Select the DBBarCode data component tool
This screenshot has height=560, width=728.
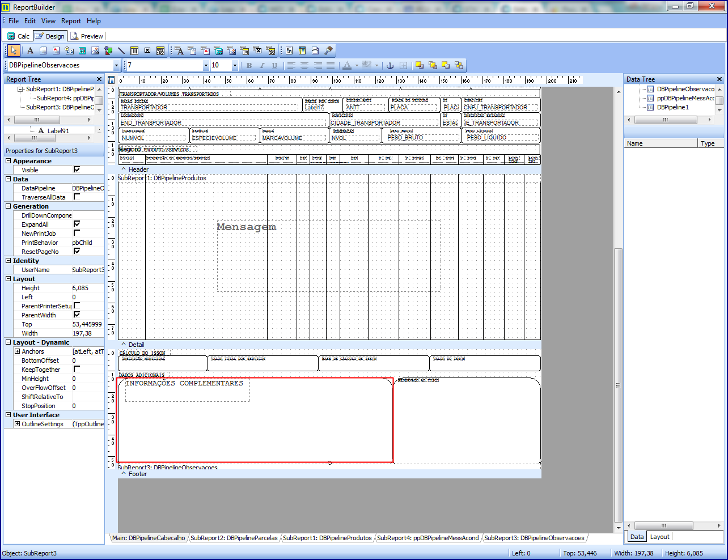(244, 50)
